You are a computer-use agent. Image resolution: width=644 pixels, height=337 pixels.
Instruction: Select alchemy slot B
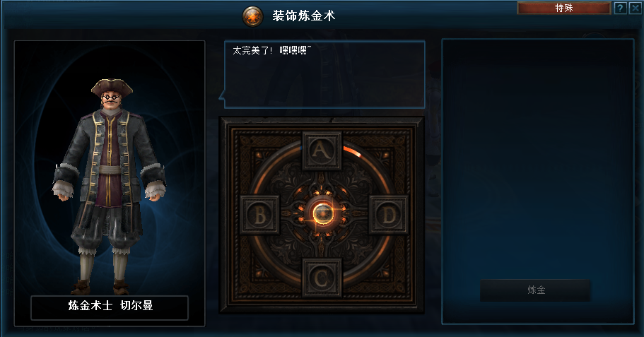click(259, 215)
